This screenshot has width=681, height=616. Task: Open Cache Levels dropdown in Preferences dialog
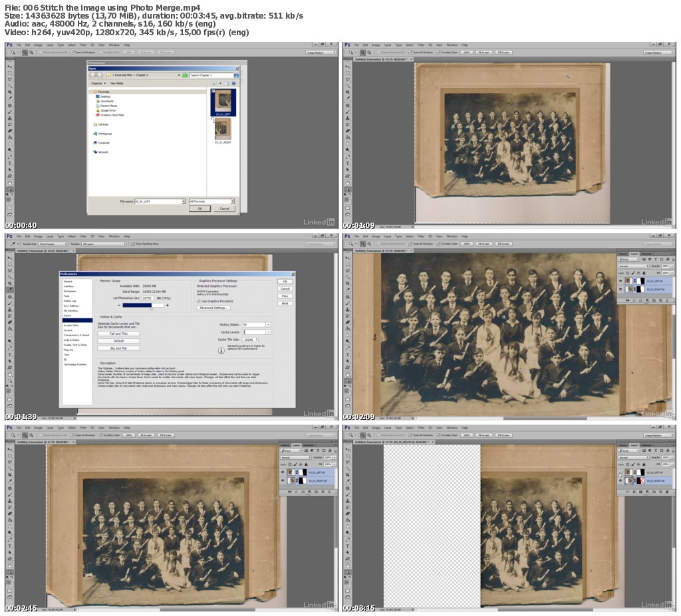pos(269,332)
